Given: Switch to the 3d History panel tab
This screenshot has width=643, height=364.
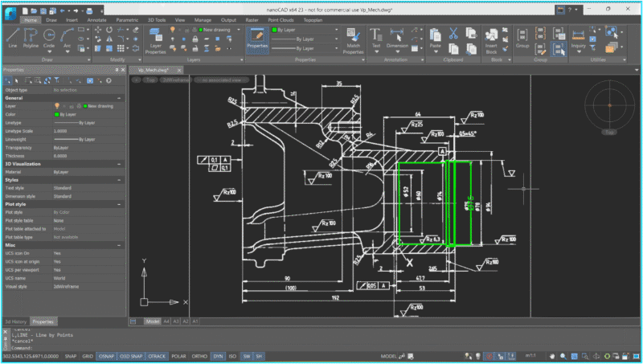Looking at the screenshot, I should 15,321.
